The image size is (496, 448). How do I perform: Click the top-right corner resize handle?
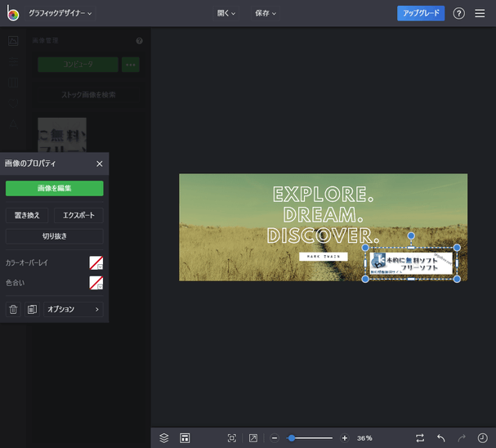[457, 248]
